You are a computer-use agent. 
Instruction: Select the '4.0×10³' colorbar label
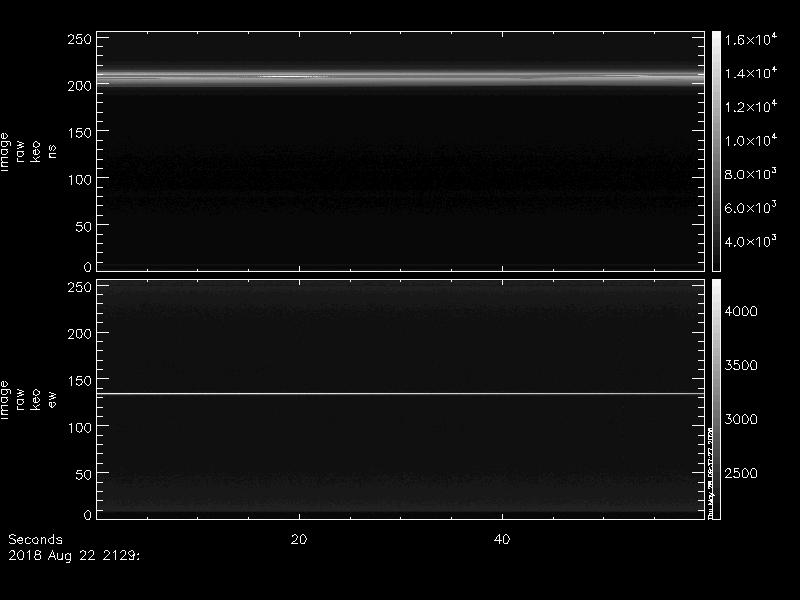[751, 241]
